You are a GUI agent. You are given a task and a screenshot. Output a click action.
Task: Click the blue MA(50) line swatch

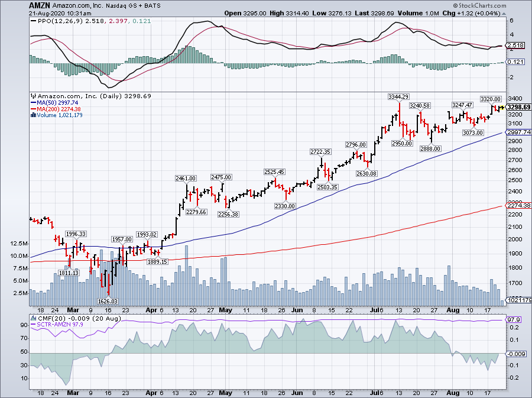point(33,102)
